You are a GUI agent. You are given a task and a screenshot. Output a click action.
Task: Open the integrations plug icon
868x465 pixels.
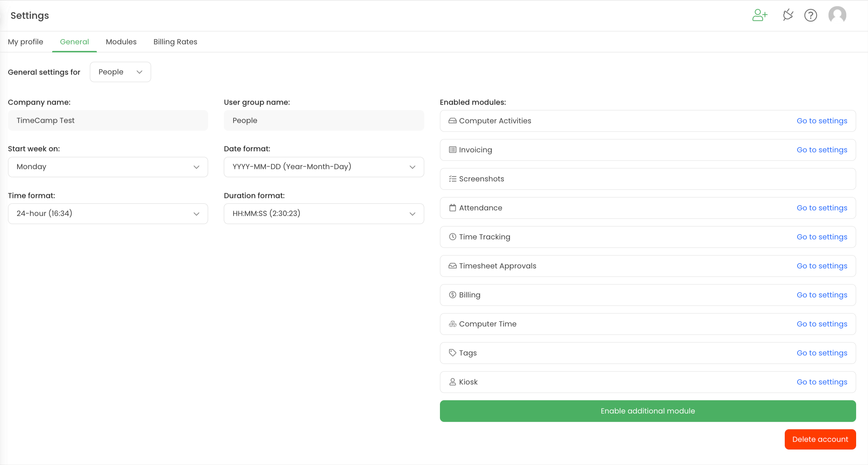tap(788, 15)
